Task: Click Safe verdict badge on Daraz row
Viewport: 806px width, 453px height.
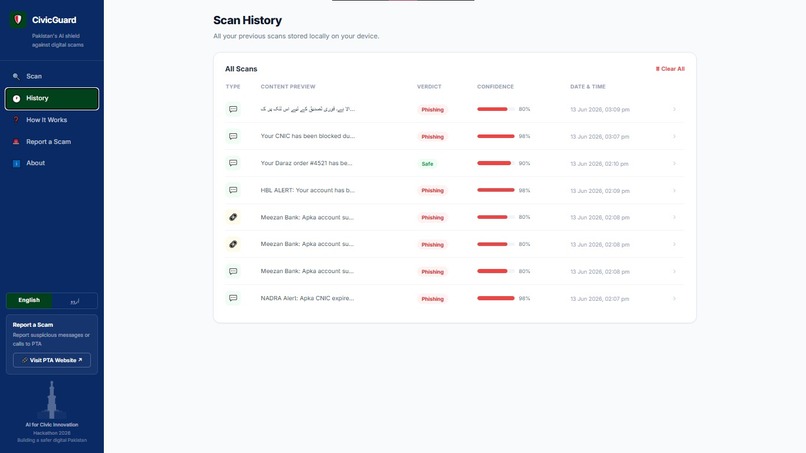Action: pos(427,164)
